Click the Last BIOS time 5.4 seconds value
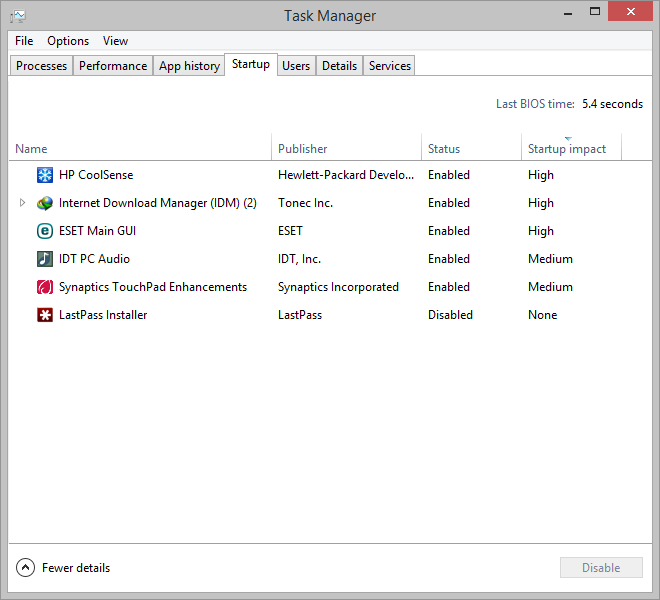This screenshot has width=660, height=600. pyautogui.click(x=612, y=104)
